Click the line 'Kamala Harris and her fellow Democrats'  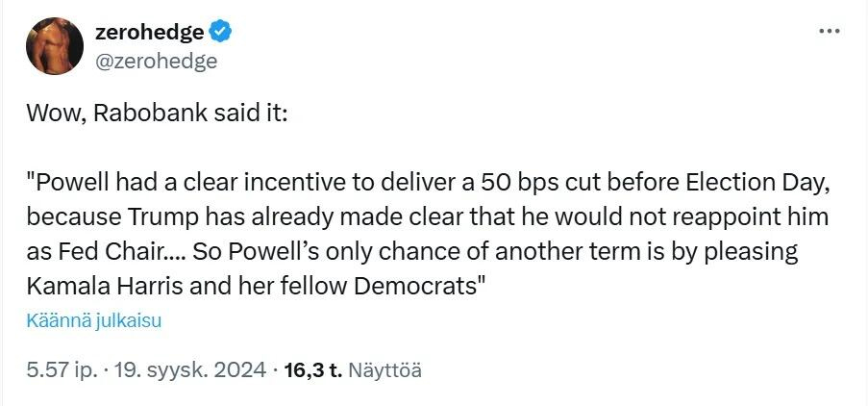coord(254,286)
